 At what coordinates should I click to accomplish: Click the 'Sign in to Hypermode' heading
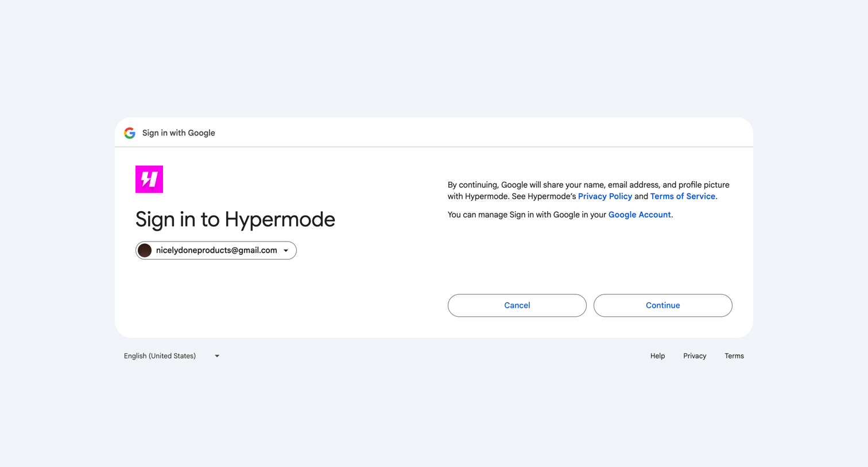pyautogui.click(x=235, y=219)
